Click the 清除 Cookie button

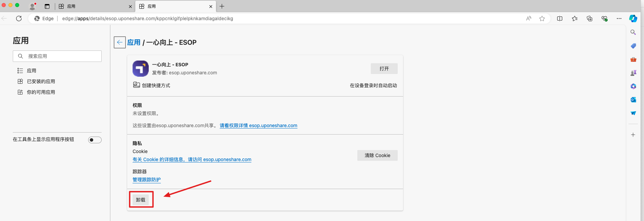pyautogui.click(x=378, y=155)
